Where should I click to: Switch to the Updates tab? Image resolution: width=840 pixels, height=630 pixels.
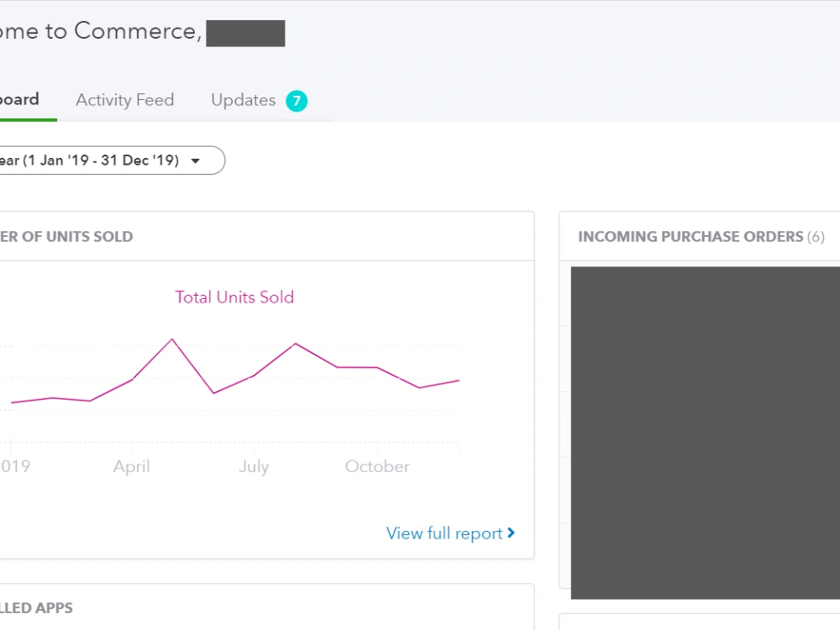[x=244, y=100]
